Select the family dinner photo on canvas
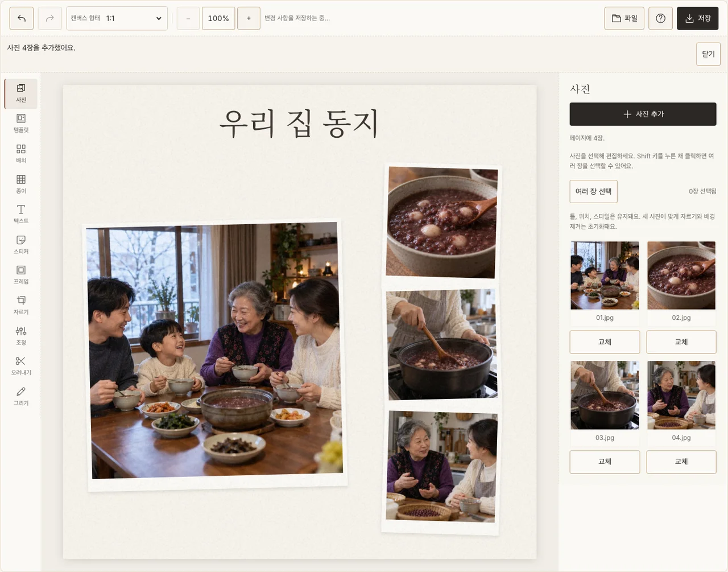This screenshot has width=728, height=572. coord(216,356)
